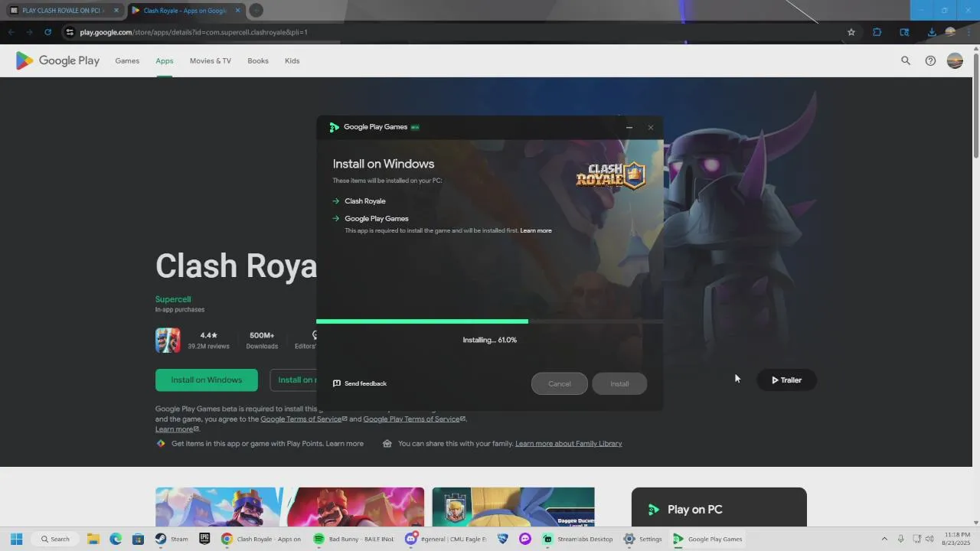980x551 pixels.
Task: Open the Movies & TV section
Action: [211, 61]
